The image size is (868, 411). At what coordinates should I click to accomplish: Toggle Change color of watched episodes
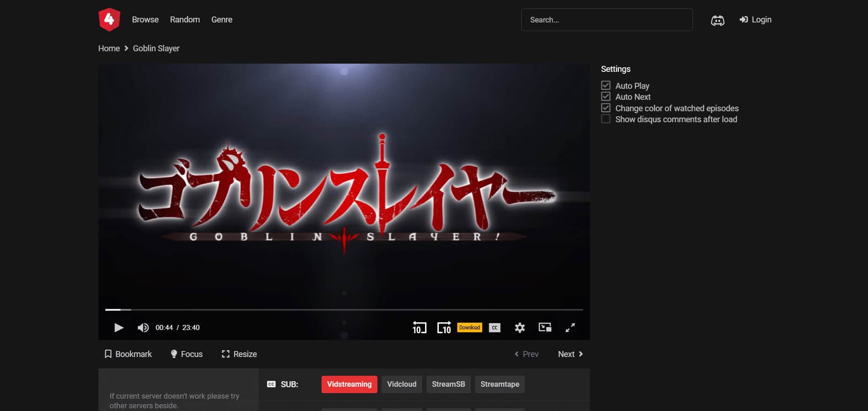click(x=606, y=108)
